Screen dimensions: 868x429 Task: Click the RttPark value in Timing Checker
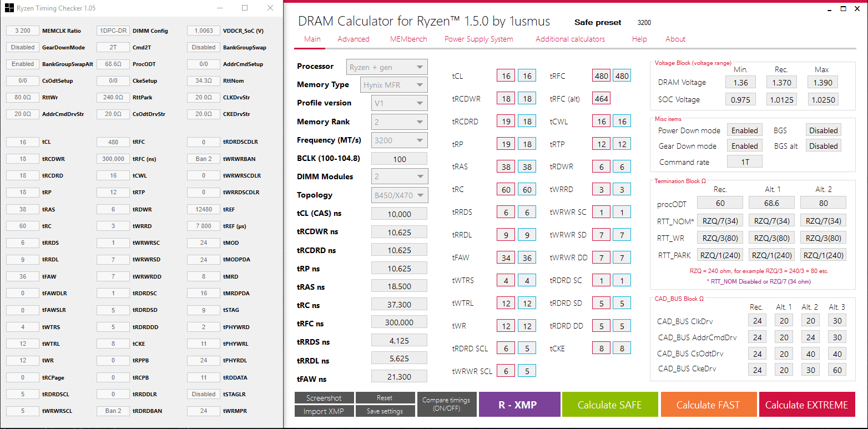[x=113, y=97]
